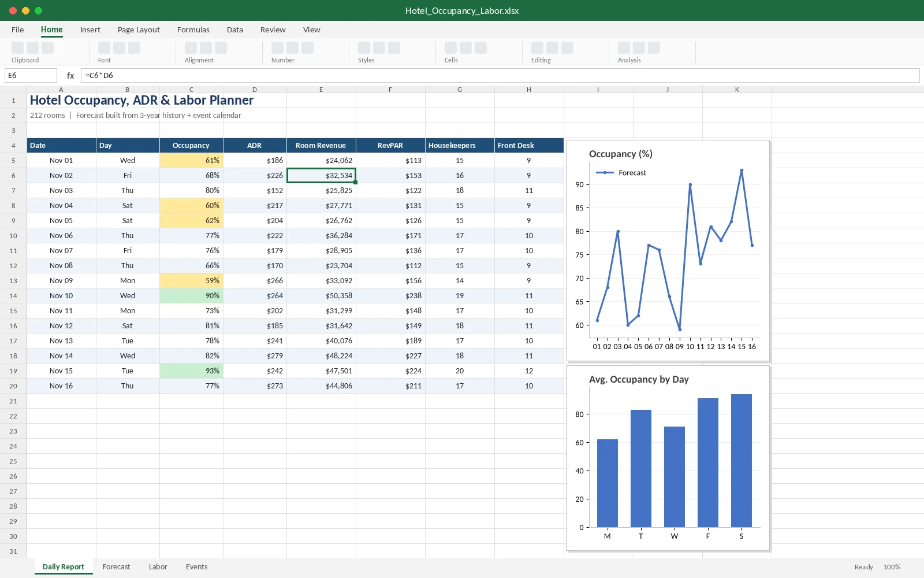Click the $279 ADR cell for Nov 14

coord(255,356)
